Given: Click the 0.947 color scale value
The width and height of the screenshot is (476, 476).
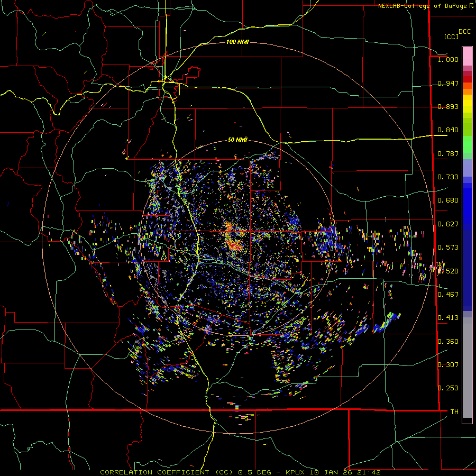Looking at the screenshot, I should 448,83.
